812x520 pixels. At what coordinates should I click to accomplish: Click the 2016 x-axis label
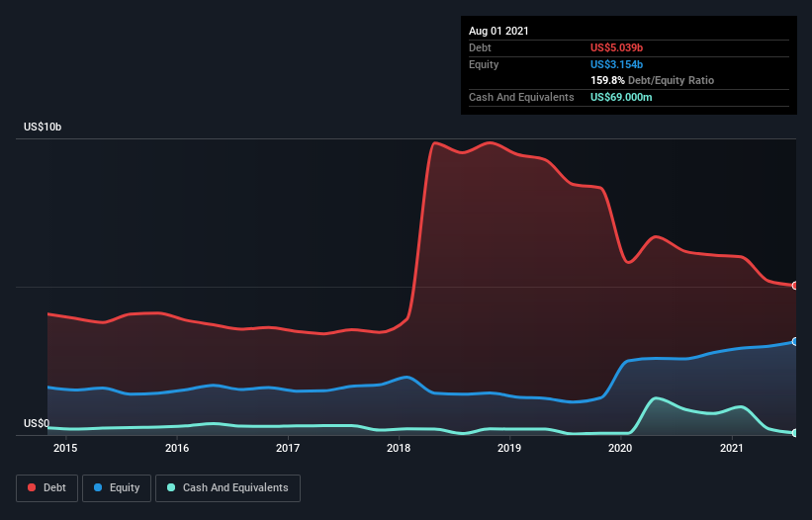coord(177,448)
